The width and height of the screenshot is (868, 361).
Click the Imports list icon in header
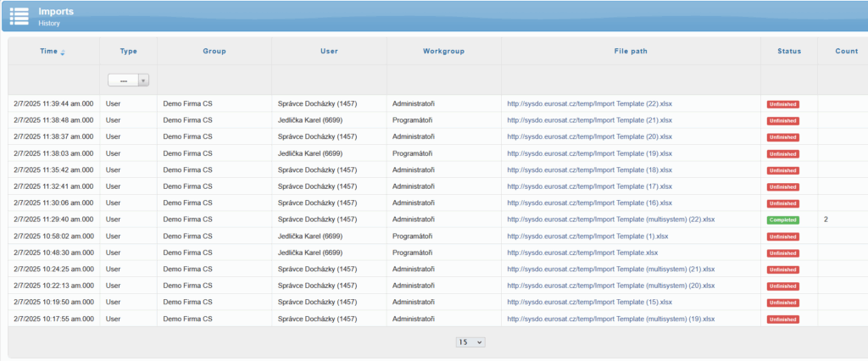point(19,16)
